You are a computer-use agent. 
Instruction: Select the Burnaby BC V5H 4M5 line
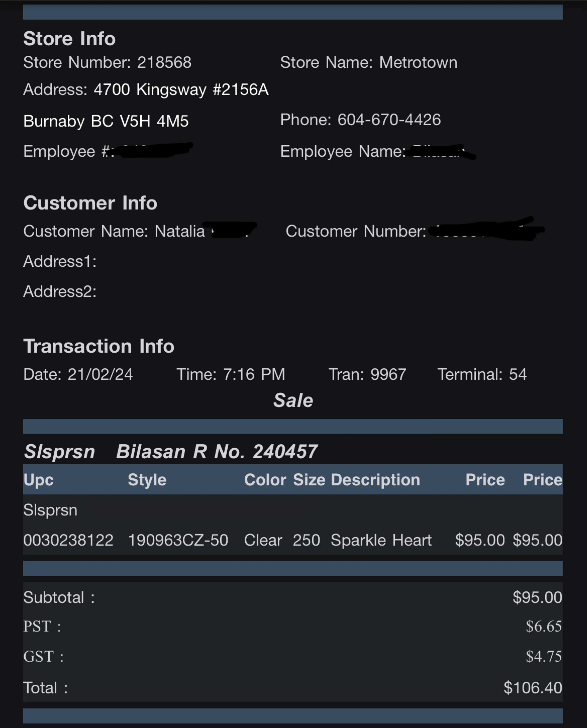pos(106,121)
